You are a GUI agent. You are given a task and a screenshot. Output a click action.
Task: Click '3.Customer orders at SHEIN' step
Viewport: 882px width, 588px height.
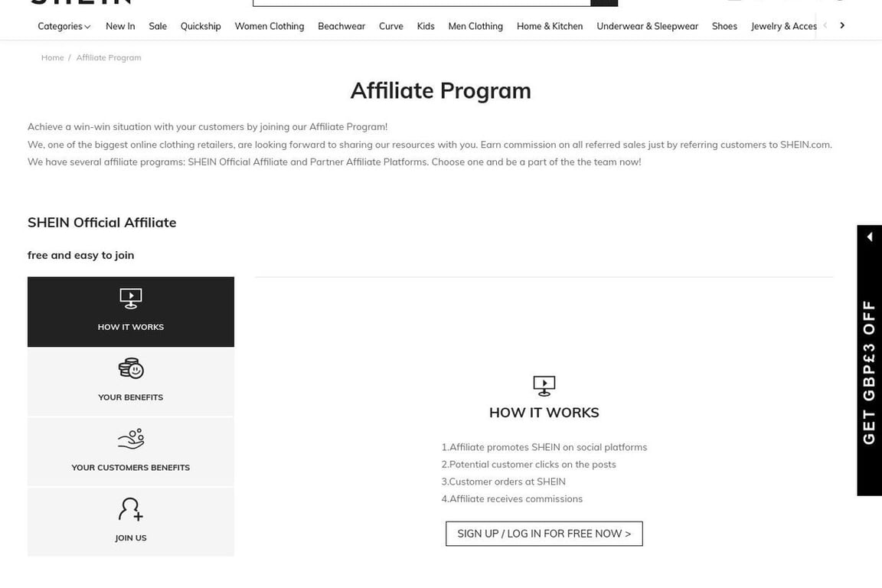pos(504,482)
